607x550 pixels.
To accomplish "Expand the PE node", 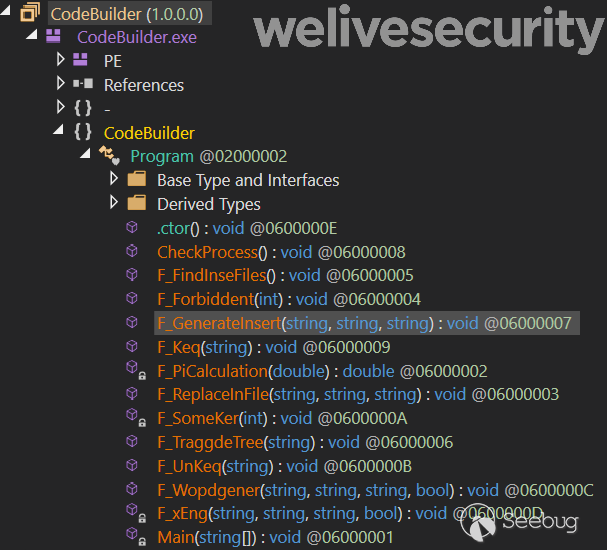I will pyautogui.click(x=61, y=61).
